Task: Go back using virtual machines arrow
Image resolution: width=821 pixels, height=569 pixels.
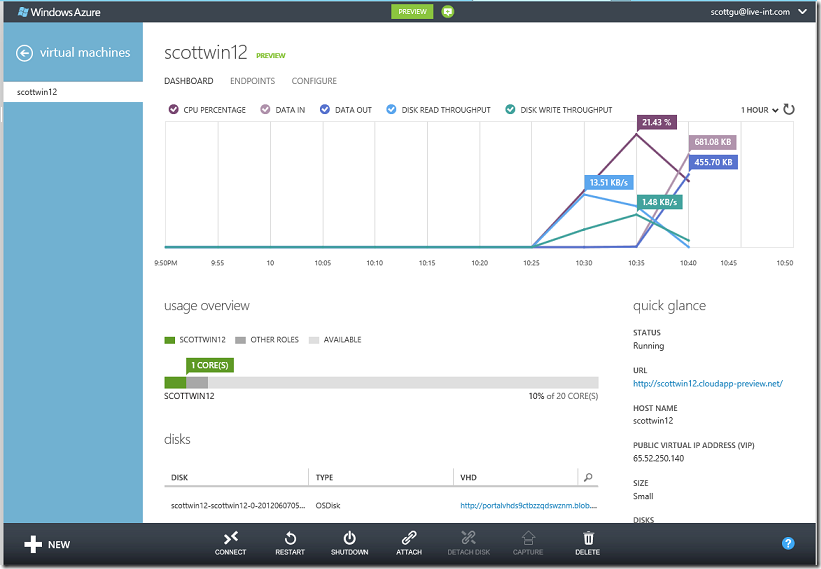Action: tap(24, 53)
